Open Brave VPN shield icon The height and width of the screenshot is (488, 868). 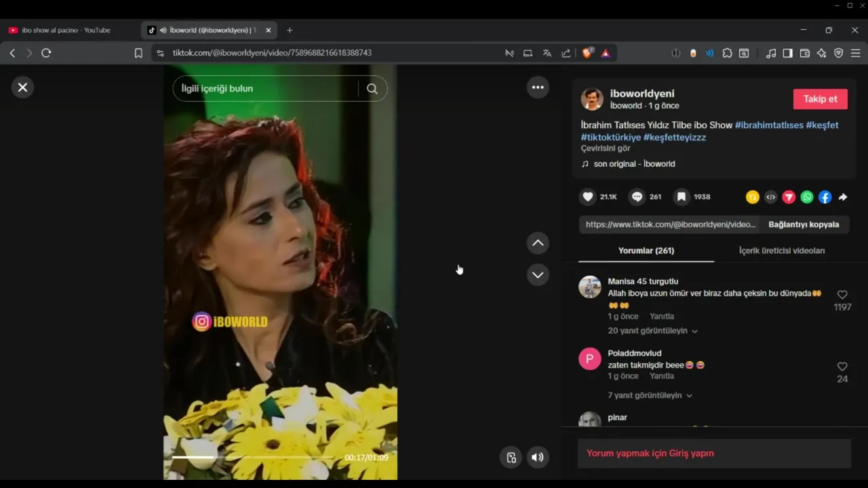click(x=839, y=53)
